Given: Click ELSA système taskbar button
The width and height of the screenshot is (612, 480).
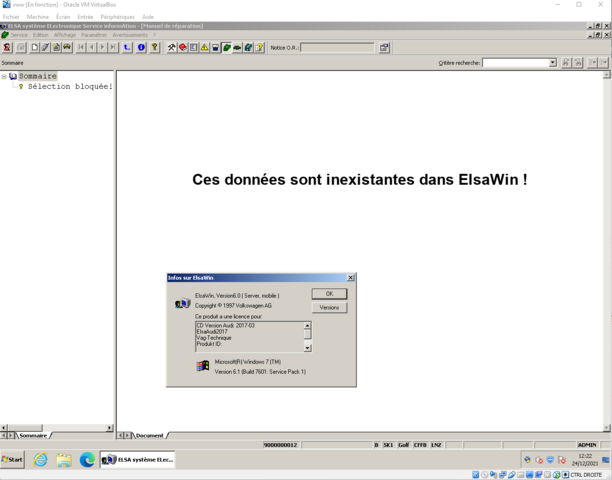Looking at the screenshot, I should [x=137, y=460].
